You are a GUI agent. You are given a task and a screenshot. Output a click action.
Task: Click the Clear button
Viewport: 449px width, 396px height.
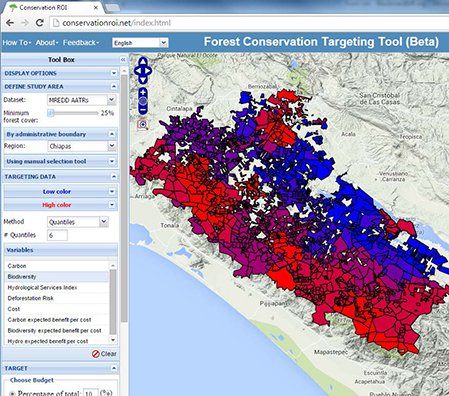(104, 354)
